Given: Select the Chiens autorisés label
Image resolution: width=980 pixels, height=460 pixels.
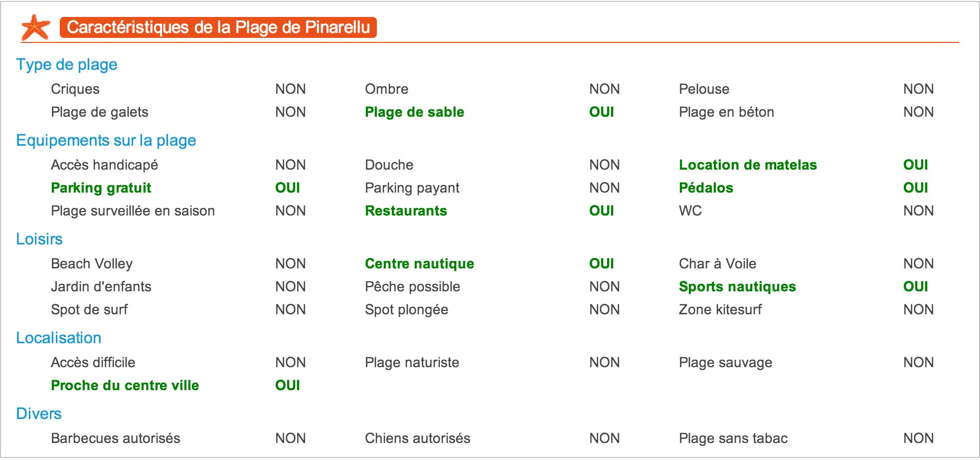Looking at the screenshot, I should coord(418,438).
